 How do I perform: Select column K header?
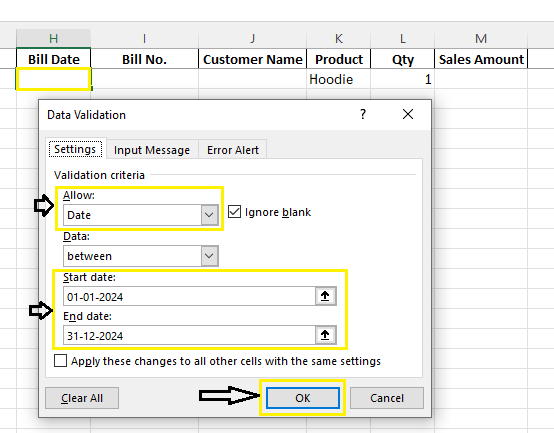tap(338, 38)
